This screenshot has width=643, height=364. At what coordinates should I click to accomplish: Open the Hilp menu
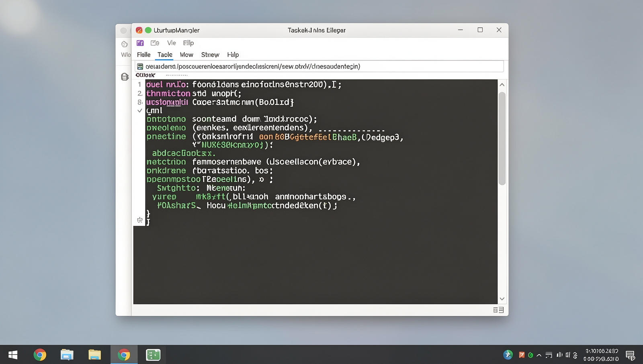tap(233, 55)
